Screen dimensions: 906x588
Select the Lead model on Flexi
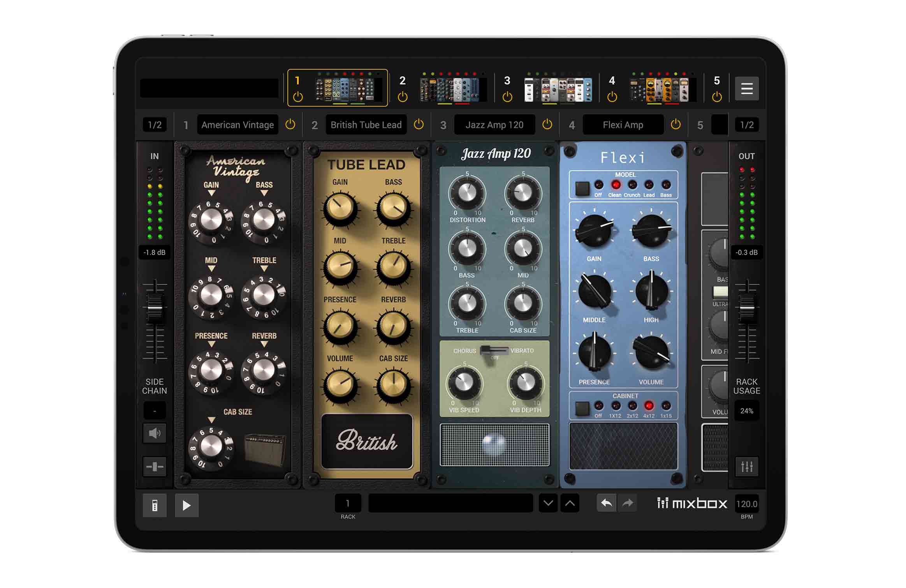pos(649,185)
